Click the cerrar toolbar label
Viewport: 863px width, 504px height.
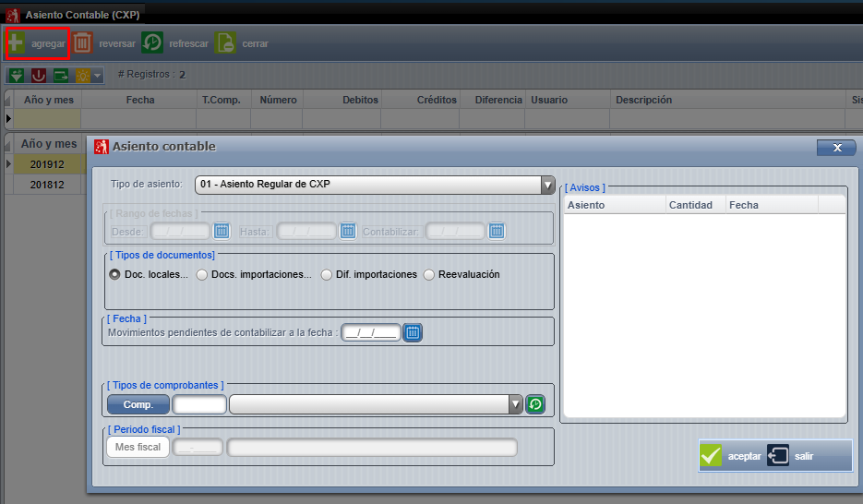click(256, 43)
